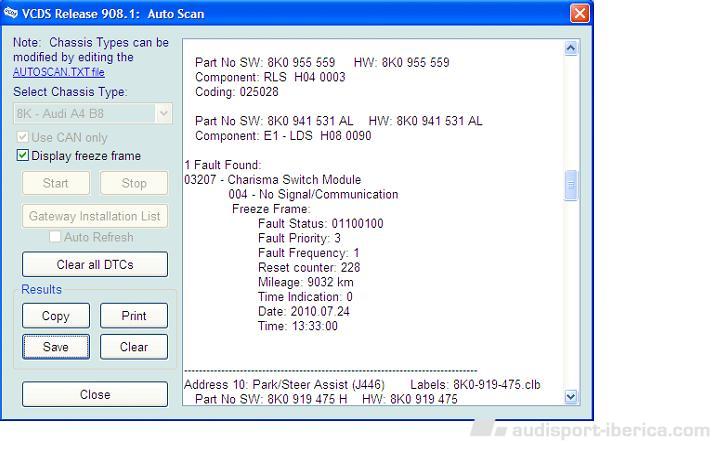Click the VCDS title bar app icon
The image size is (720, 450).
(x=10, y=13)
